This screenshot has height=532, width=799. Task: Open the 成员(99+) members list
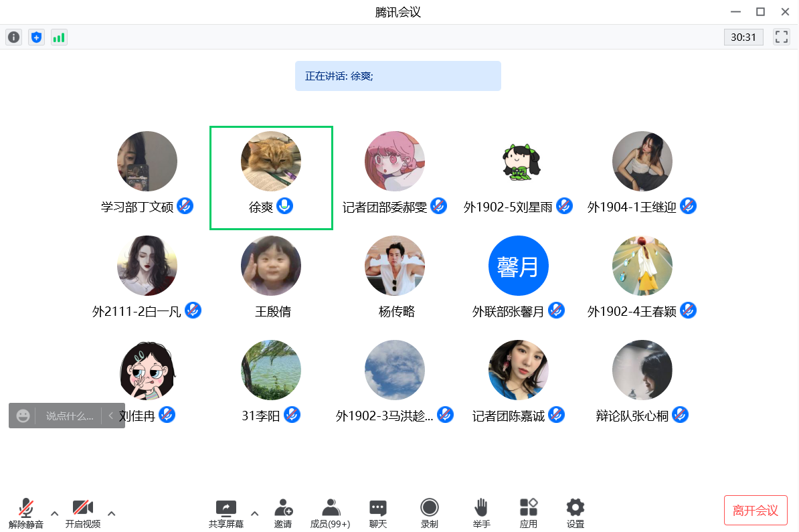[x=330, y=514]
